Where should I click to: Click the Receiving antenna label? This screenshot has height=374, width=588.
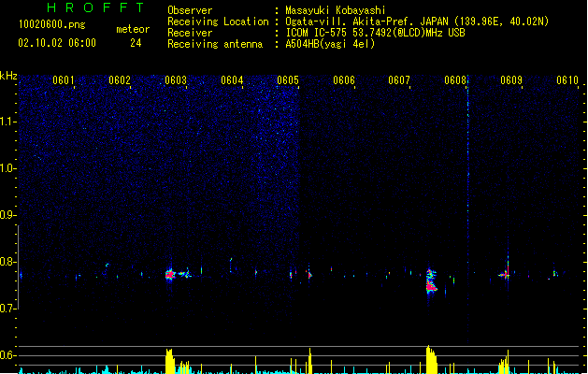click(x=215, y=44)
